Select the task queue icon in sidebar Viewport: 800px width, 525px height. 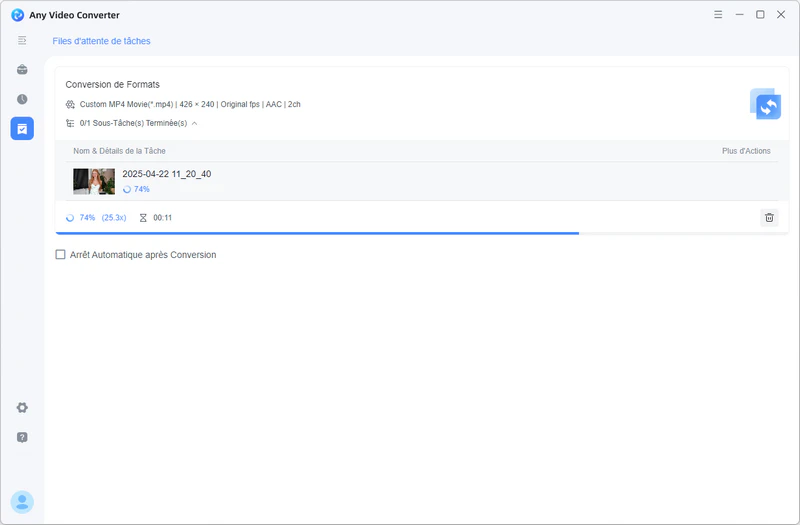tap(22, 128)
